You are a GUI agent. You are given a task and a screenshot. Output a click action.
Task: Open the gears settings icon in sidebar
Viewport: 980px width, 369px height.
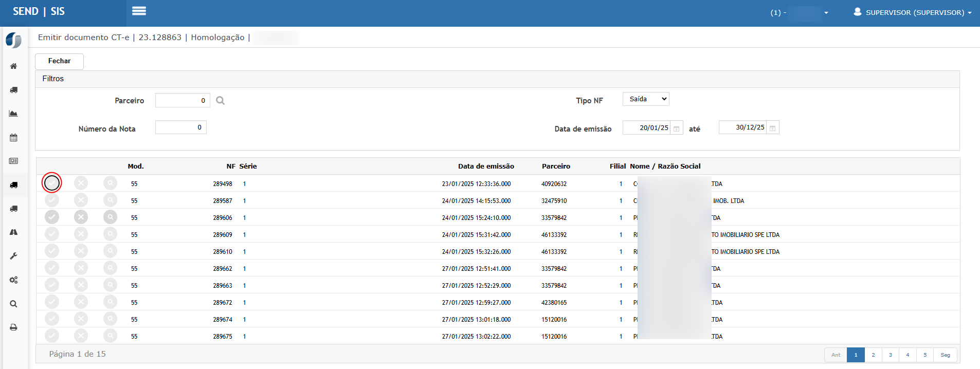pos(13,280)
